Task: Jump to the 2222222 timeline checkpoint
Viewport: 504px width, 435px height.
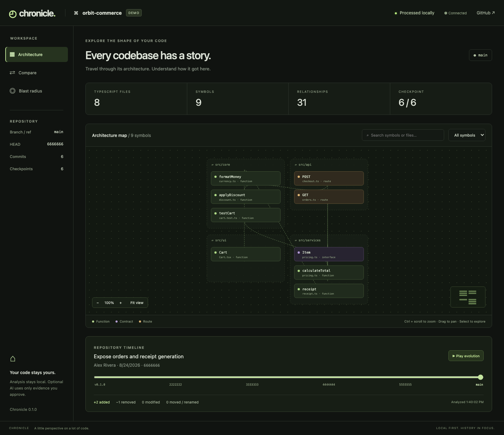Action: (175, 385)
